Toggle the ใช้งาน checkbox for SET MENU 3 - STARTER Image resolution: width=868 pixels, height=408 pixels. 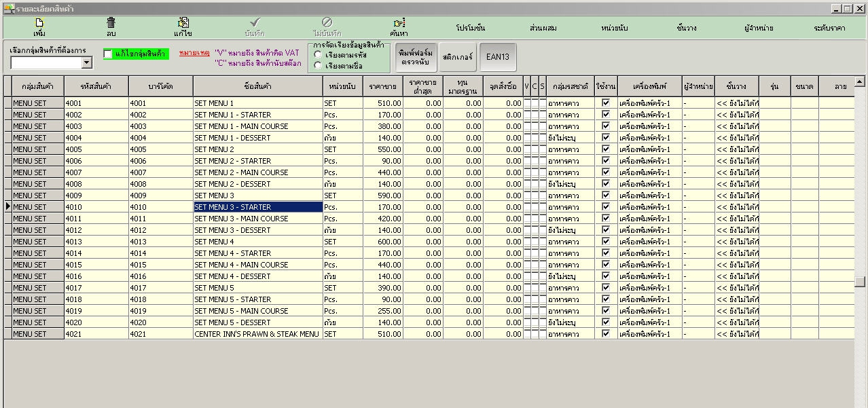point(606,207)
